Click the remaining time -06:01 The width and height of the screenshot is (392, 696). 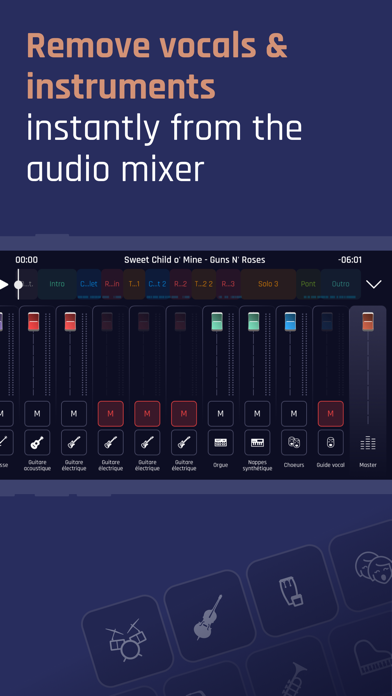349,260
